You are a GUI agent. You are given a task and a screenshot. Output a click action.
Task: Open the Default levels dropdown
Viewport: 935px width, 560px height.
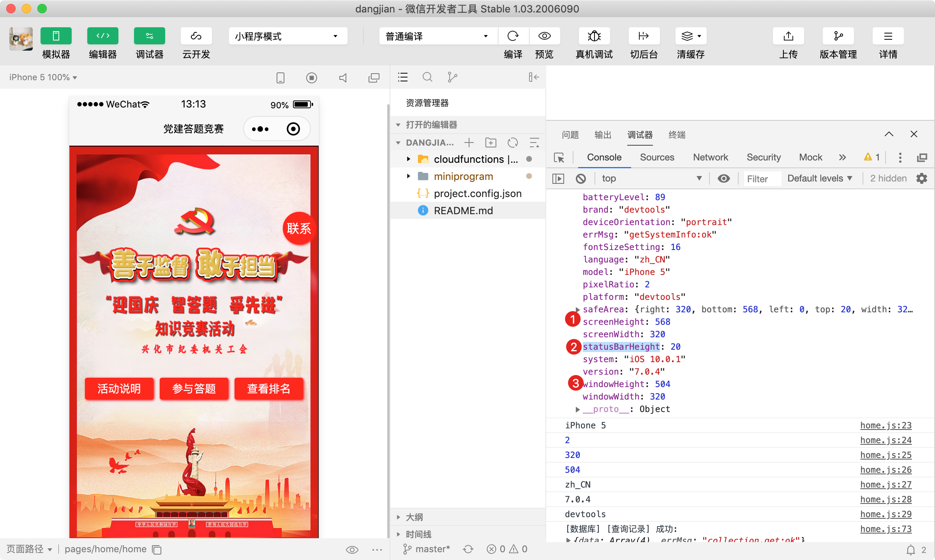point(819,178)
